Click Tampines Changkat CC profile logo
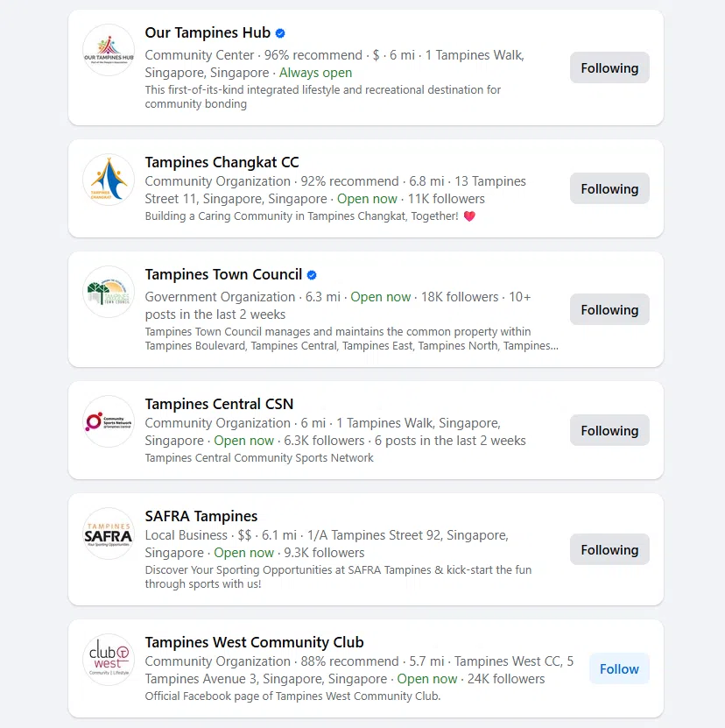The height and width of the screenshot is (728, 725). click(x=109, y=180)
